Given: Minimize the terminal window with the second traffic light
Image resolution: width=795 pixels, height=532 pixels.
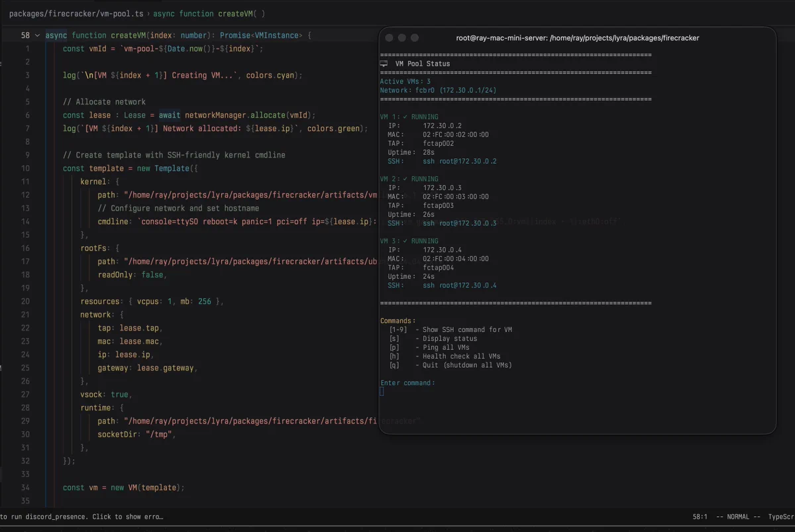Looking at the screenshot, I should pos(402,38).
